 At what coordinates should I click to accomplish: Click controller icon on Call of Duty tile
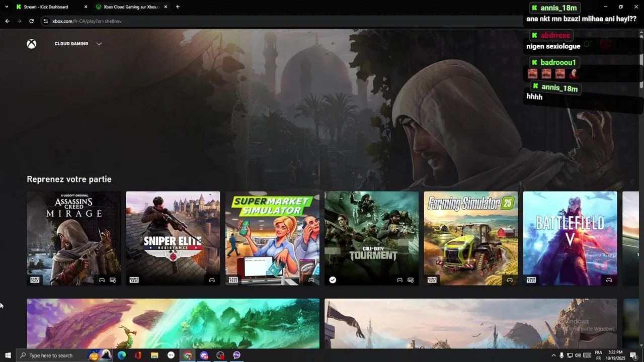point(399,280)
